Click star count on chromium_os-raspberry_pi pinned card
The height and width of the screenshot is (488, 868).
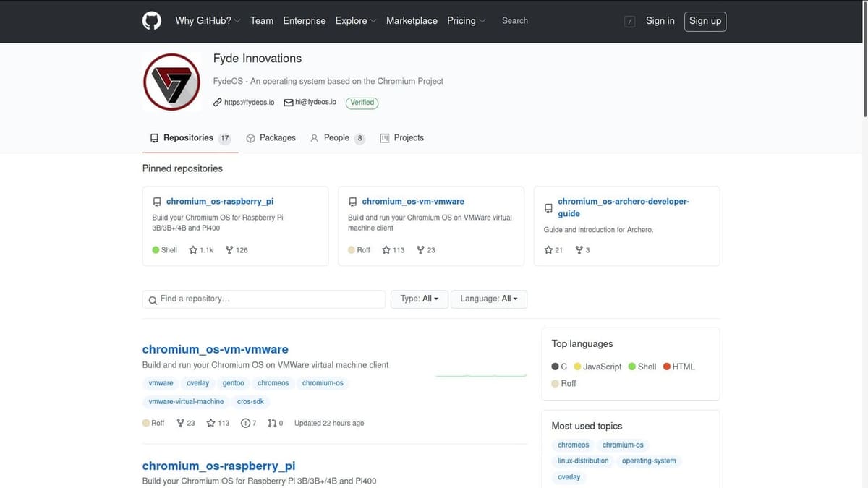(x=201, y=250)
